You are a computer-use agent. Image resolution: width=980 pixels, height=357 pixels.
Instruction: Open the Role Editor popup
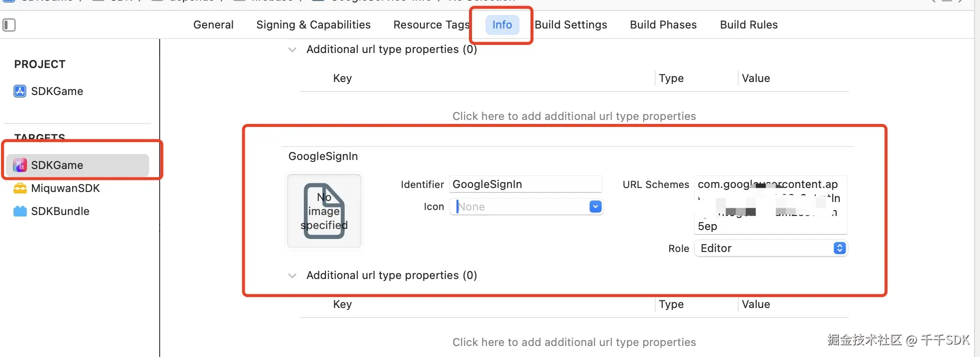point(770,248)
